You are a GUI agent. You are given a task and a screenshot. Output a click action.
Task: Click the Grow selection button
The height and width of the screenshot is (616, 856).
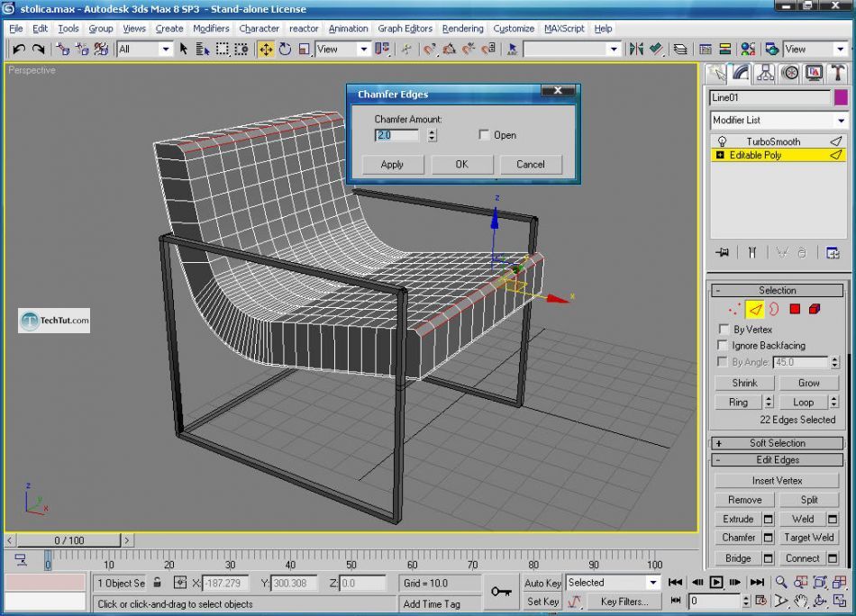[808, 383]
